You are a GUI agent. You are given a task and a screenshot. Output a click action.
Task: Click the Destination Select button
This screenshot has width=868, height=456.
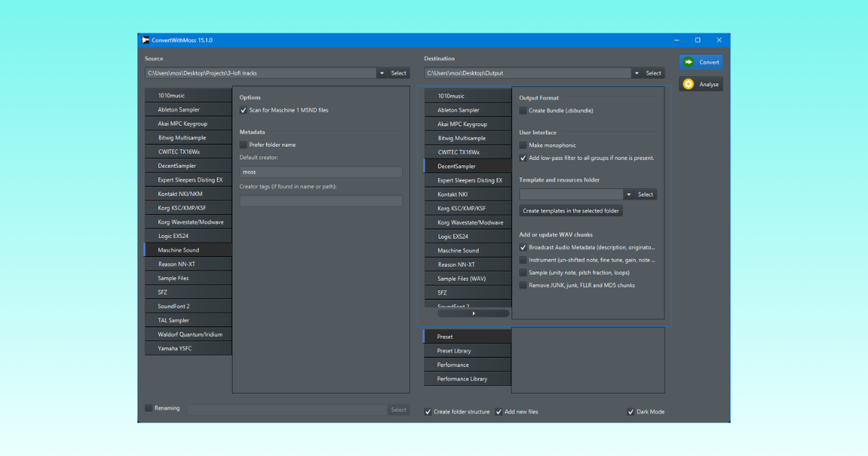[x=653, y=73]
